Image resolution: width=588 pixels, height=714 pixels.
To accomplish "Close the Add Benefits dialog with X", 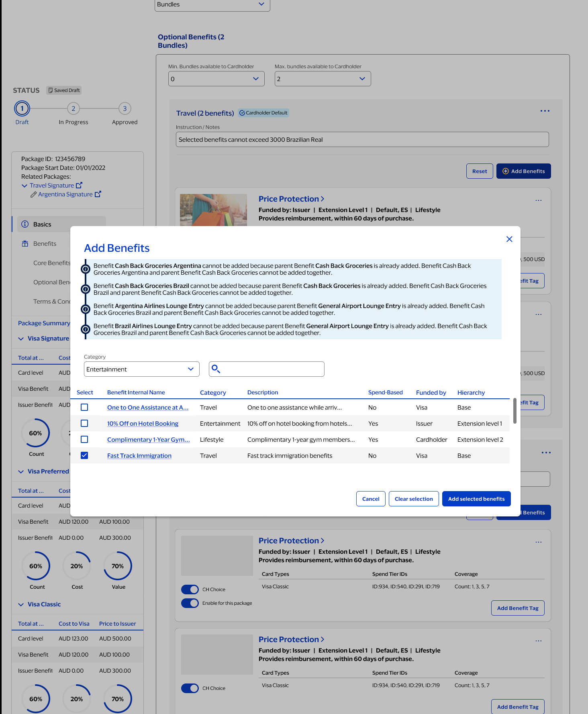I will pyautogui.click(x=509, y=239).
